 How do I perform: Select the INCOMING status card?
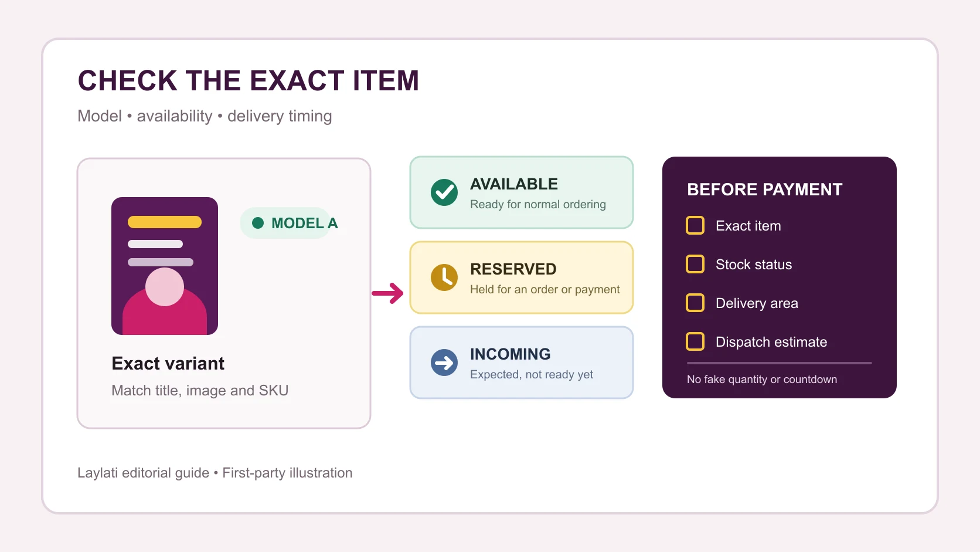point(522,363)
